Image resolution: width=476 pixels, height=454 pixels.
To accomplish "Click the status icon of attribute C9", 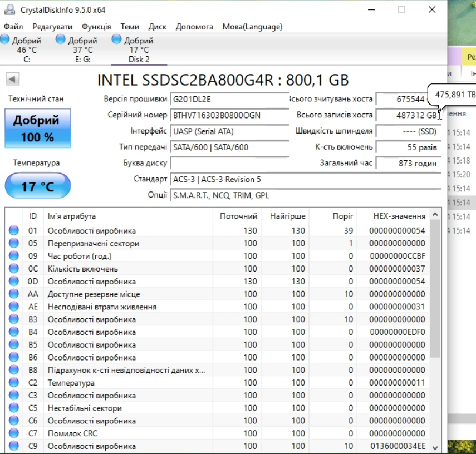I will click(x=14, y=446).
